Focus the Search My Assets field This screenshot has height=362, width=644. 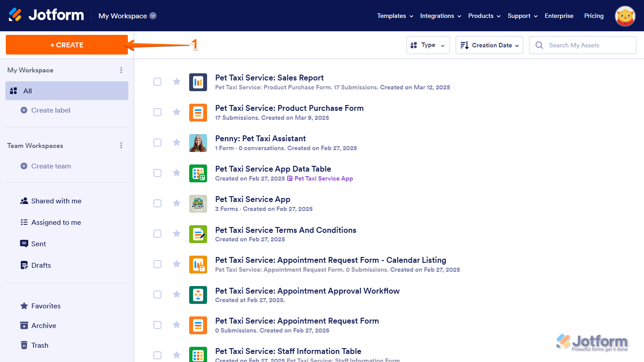pyautogui.click(x=582, y=45)
